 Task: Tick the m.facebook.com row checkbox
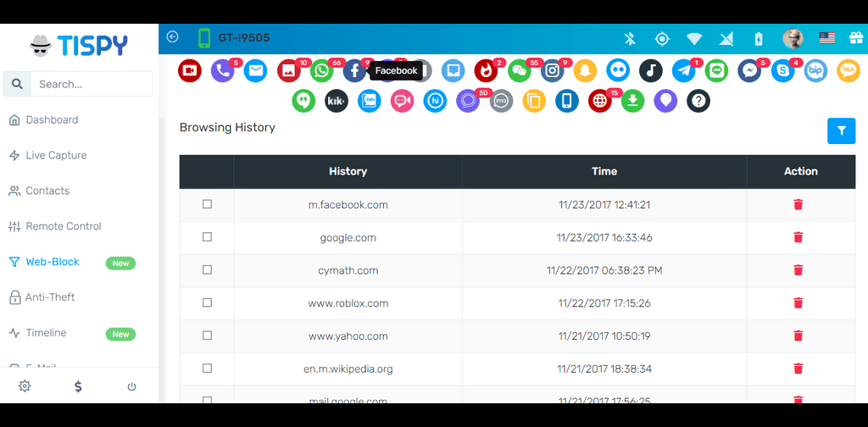[x=207, y=204]
